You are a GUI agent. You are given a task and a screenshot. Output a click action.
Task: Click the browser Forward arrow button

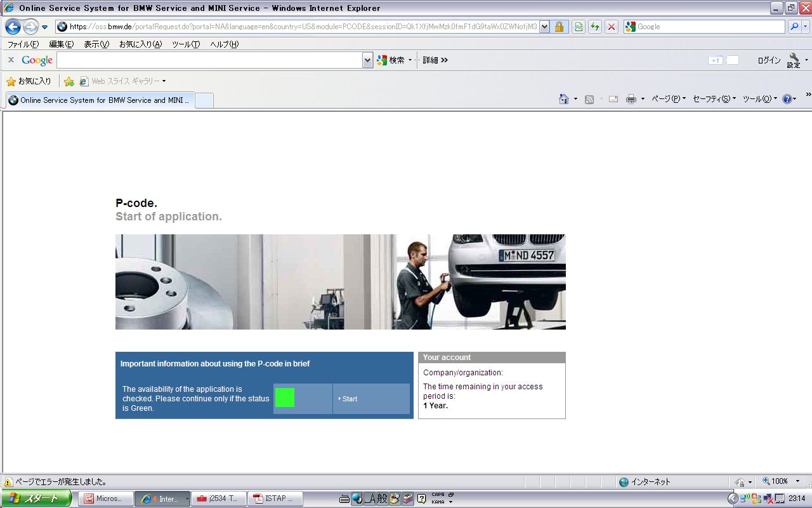(x=30, y=27)
